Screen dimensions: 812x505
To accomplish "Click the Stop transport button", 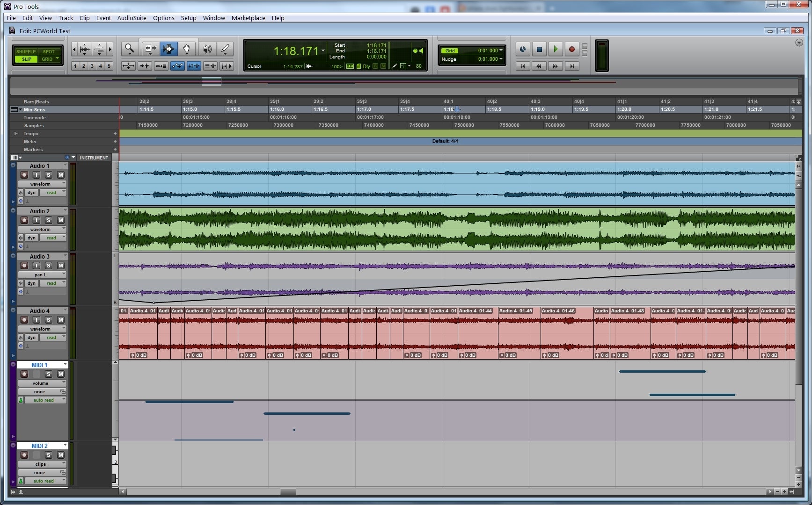I will 539,49.
